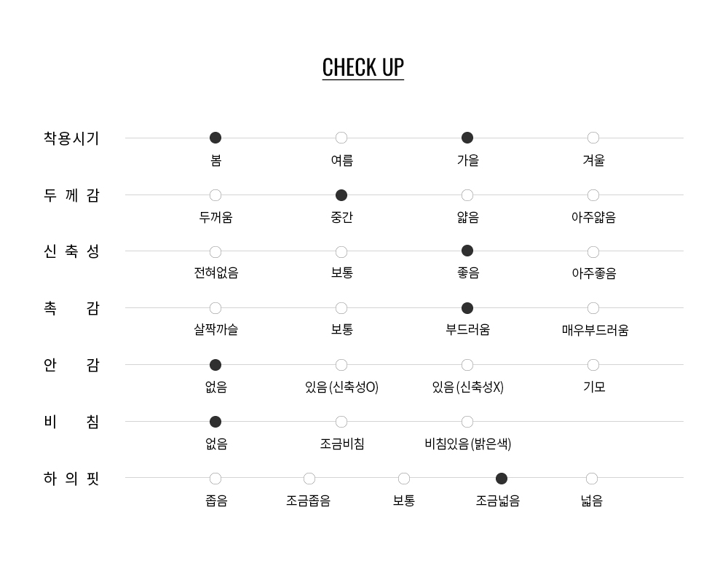Image resolution: width=728 pixels, height=566 pixels.
Task: Select 살짝까슬 texture dot
Action: tap(215, 308)
